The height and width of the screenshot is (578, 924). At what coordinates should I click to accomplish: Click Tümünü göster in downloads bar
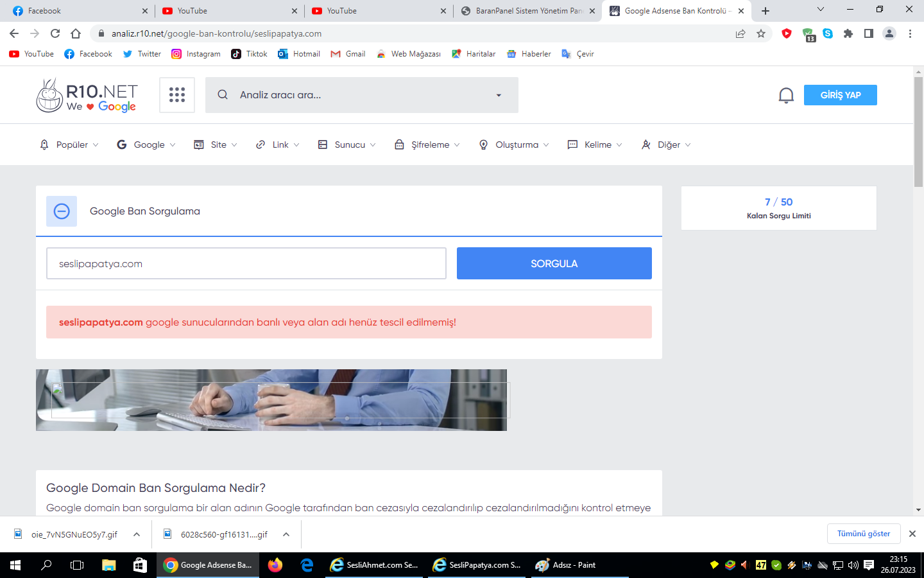coord(864,534)
